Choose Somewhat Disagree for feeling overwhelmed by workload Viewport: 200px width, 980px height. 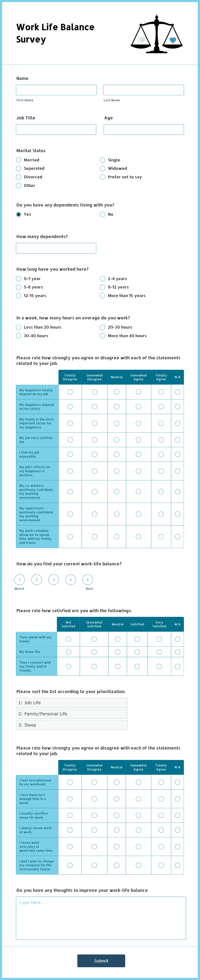94,782
